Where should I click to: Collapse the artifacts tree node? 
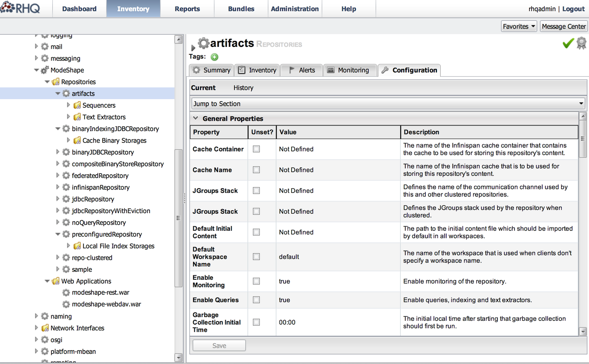point(58,93)
